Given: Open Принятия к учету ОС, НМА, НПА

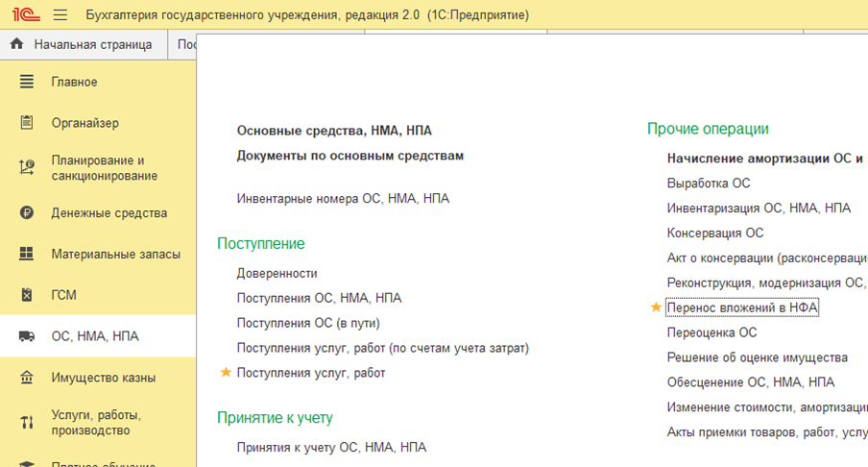Looking at the screenshot, I should pyautogui.click(x=331, y=447).
